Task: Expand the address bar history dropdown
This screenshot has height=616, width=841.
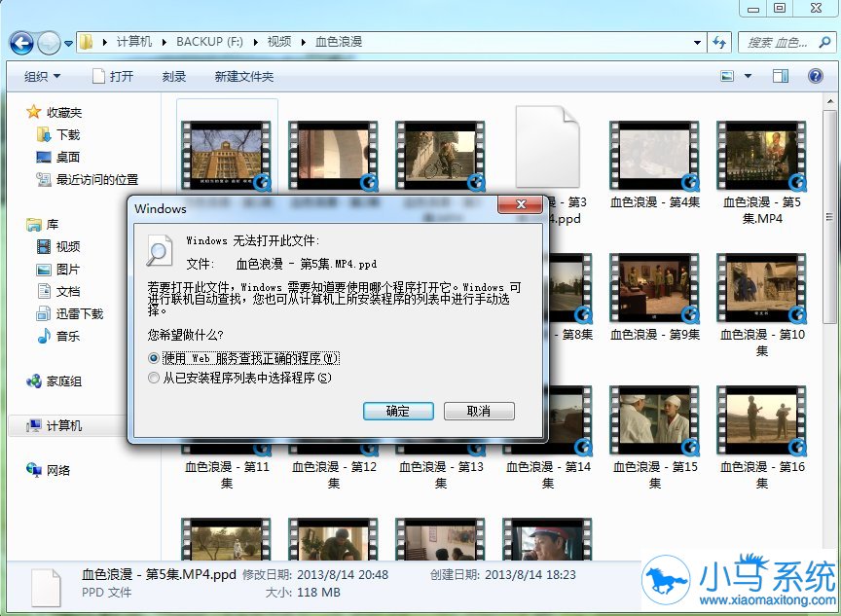Action: coord(697,43)
